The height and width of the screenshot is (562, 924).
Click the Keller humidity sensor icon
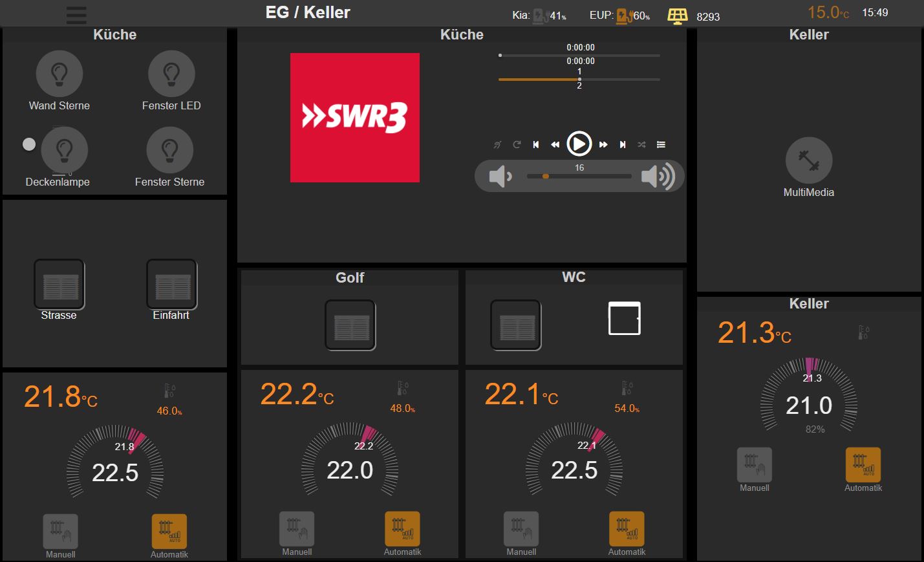click(x=863, y=332)
